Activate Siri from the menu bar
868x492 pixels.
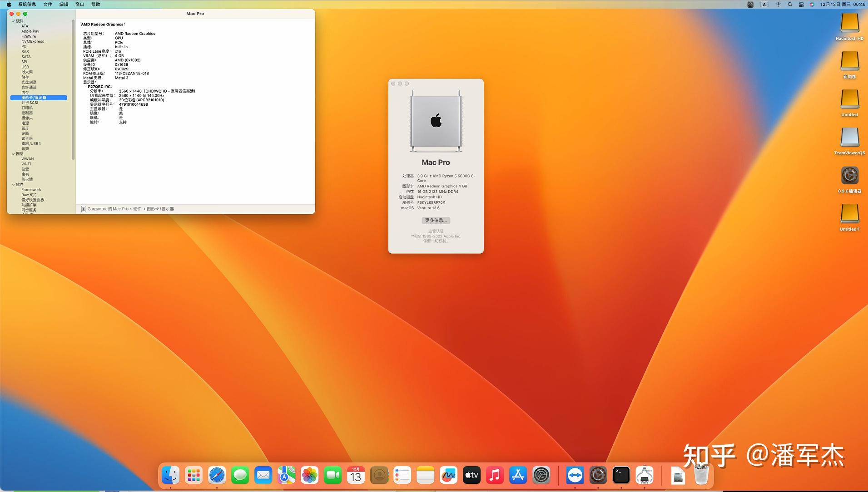[812, 5]
